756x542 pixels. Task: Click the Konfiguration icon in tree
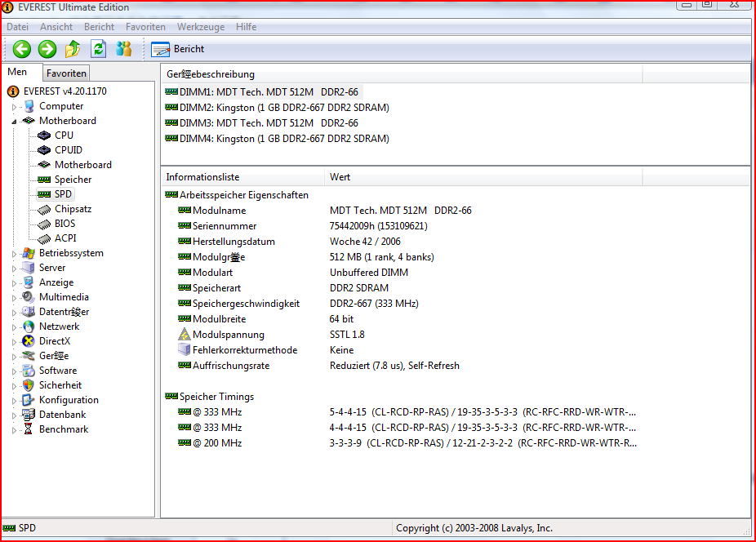click(29, 400)
